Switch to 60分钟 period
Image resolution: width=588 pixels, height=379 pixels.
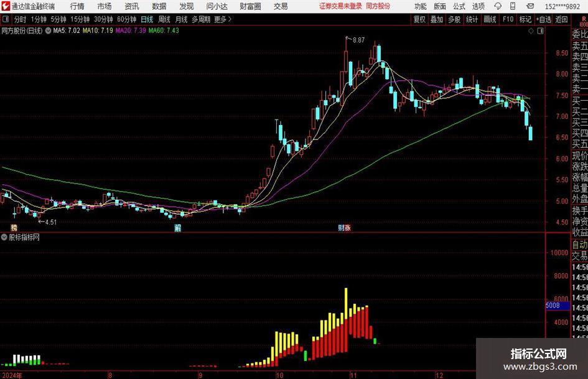[x=126, y=19]
